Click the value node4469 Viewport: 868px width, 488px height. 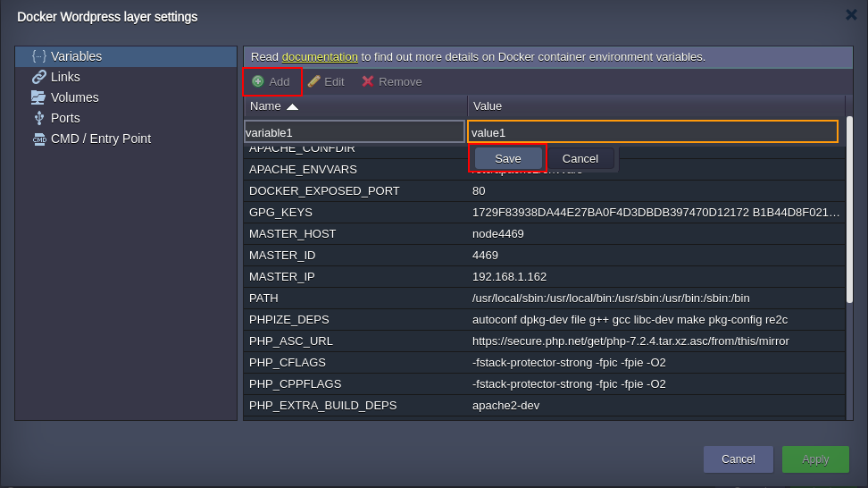click(x=497, y=234)
